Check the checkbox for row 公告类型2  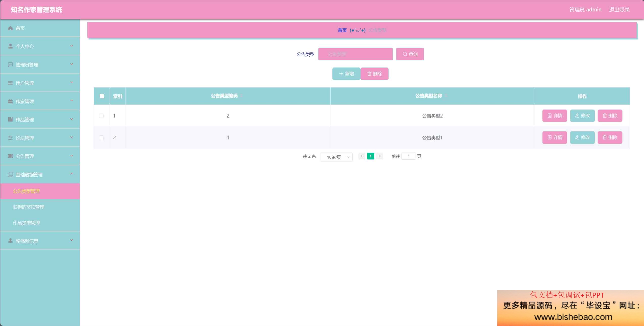(101, 116)
